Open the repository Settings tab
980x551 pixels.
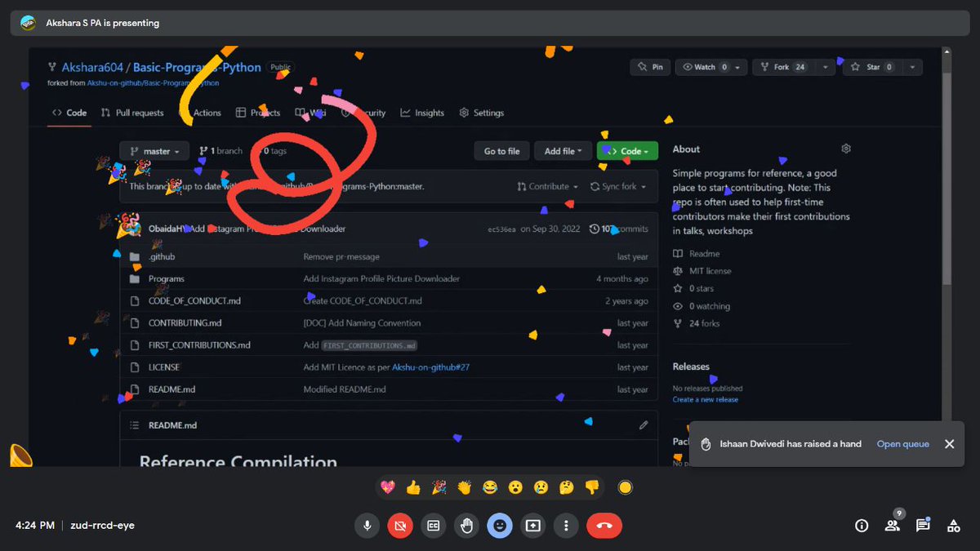point(482,113)
